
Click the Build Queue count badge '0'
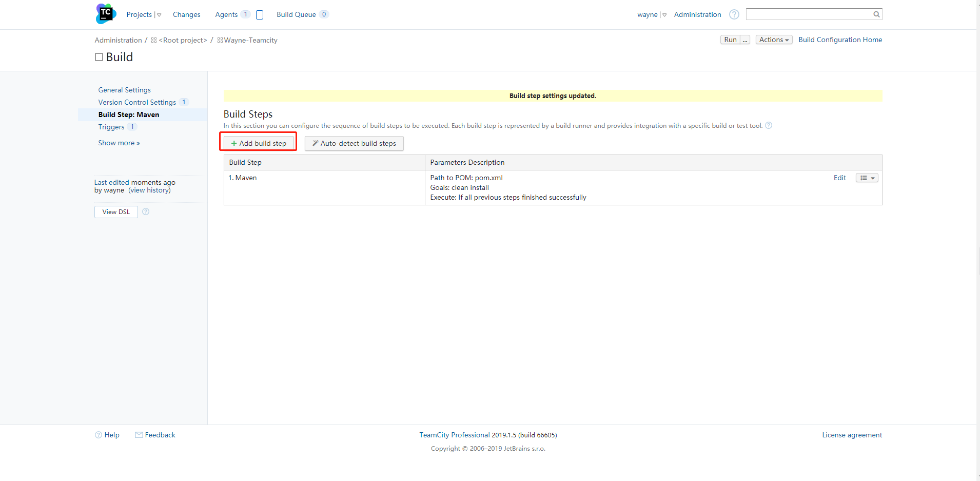point(324,14)
